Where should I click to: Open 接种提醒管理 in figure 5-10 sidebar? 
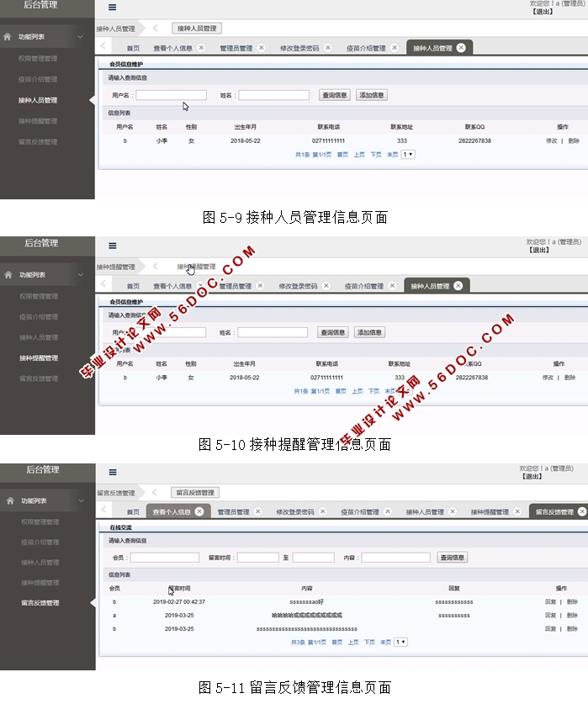39,357
